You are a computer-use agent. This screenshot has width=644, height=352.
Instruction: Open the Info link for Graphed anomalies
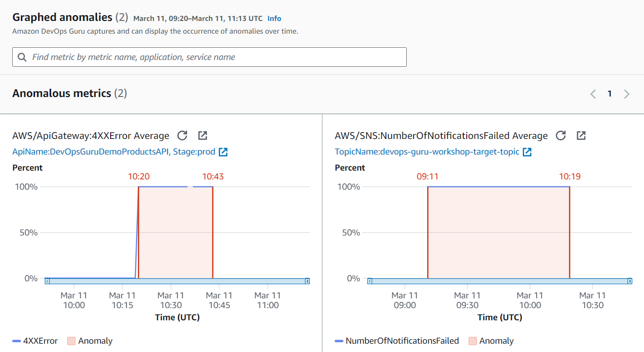pos(274,19)
